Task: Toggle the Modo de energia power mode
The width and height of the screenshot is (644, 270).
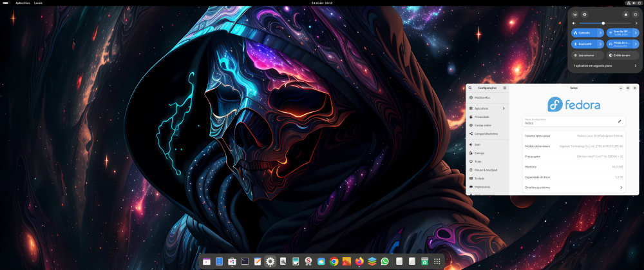Action: [620, 44]
